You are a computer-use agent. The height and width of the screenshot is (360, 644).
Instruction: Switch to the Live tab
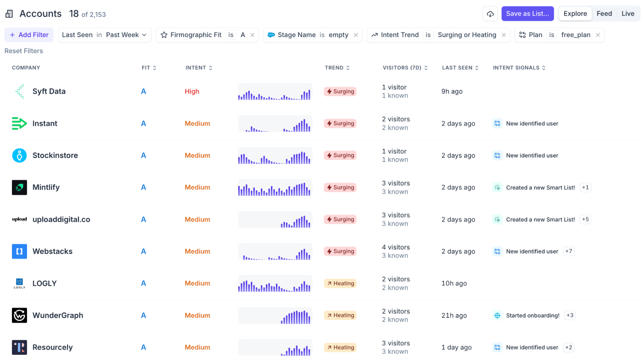tap(628, 14)
